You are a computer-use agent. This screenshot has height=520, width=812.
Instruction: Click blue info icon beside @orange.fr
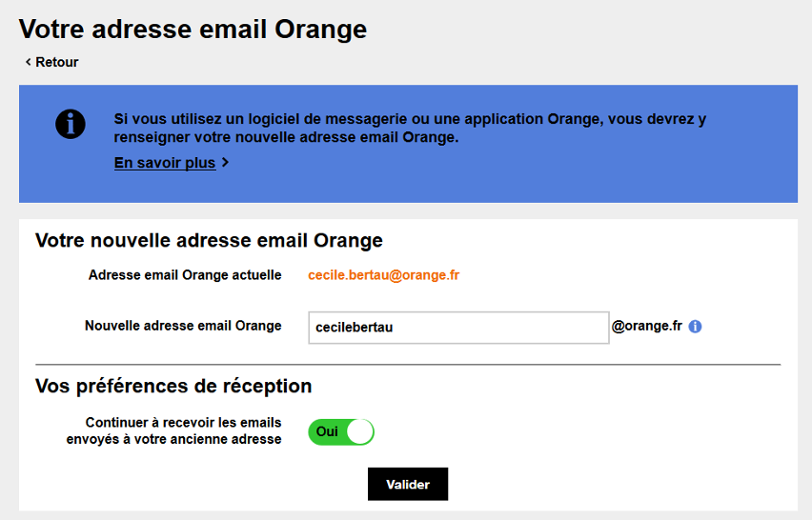(695, 327)
